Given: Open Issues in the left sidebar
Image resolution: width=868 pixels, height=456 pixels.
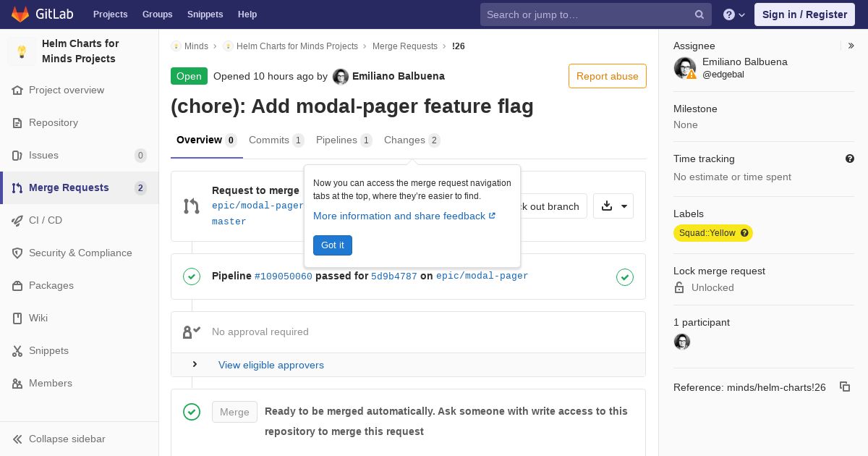Looking at the screenshot, I should (43, 155).
